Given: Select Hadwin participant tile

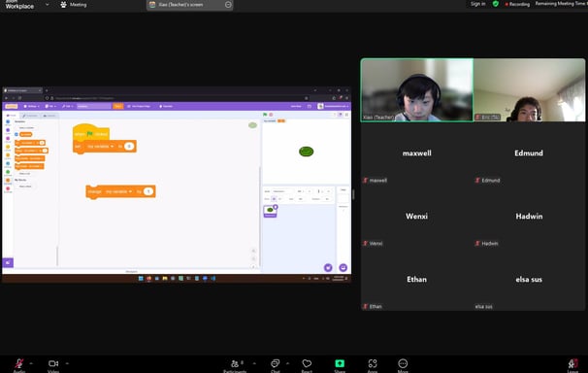Looking at the screenshot, I should (x=529, y=217).
